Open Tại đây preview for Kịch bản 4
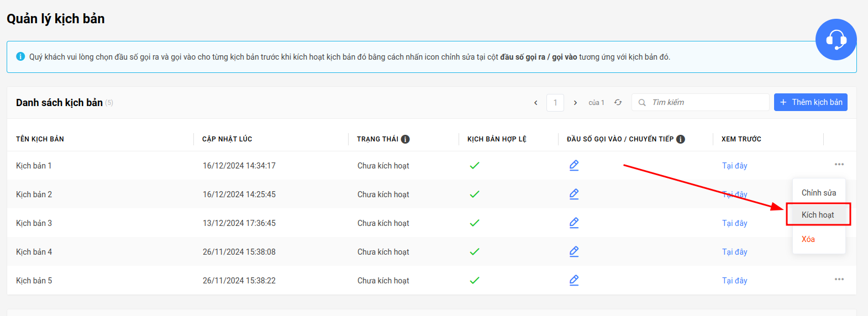The width and height of the screenshot is (868, 316). tap(734, 252)
